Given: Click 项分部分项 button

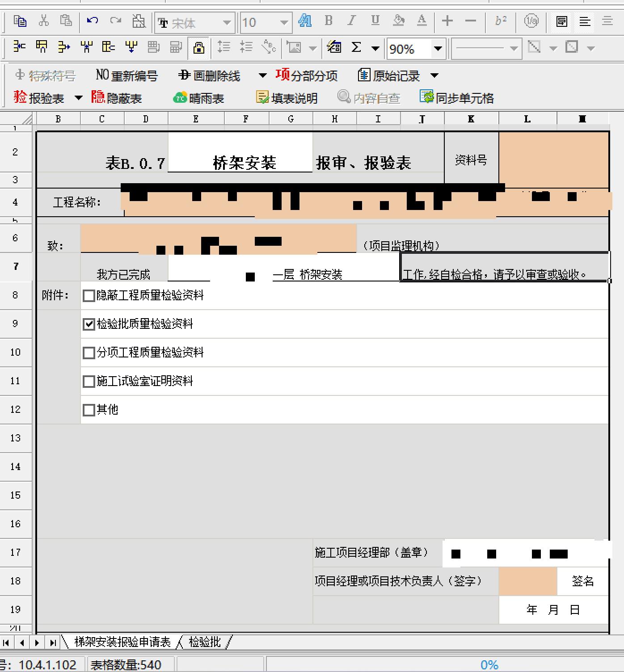Looking at the screenshot, I should pyautogui.click(x=307, y=75).
